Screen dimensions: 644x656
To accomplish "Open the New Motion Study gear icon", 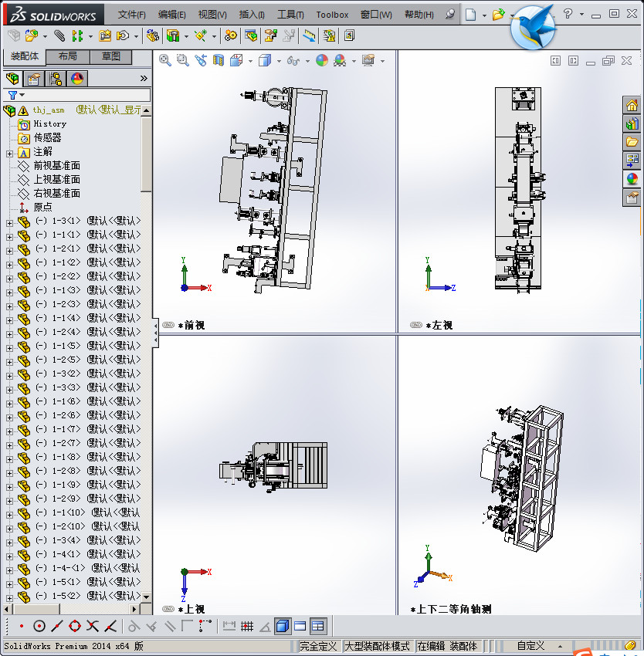I will (x=230, y=36).
